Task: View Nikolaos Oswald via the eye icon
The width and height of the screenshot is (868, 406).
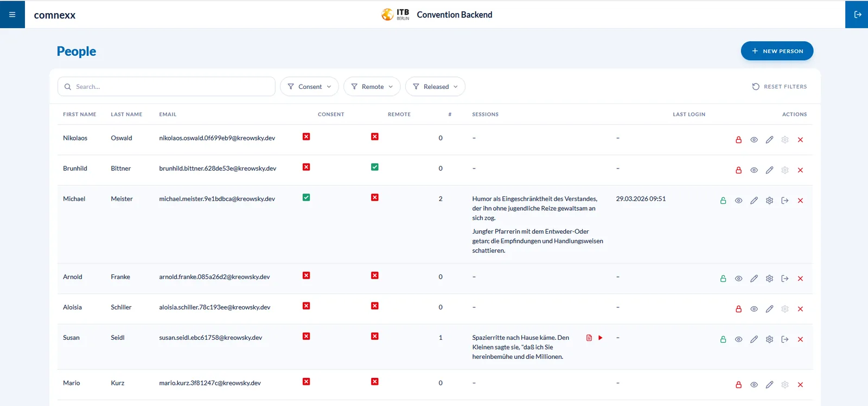Action: [x=754, y=140]
